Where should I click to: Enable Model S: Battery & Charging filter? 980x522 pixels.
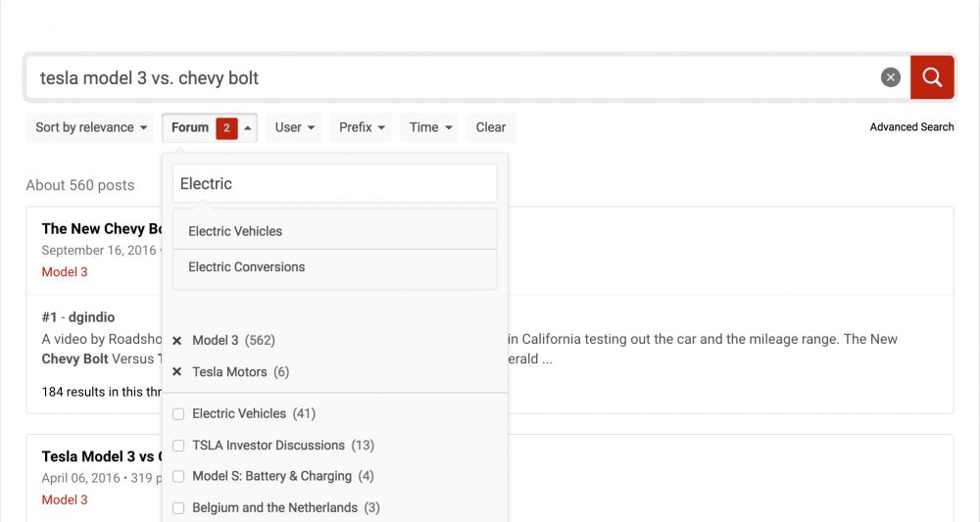[x=178, y=476]
